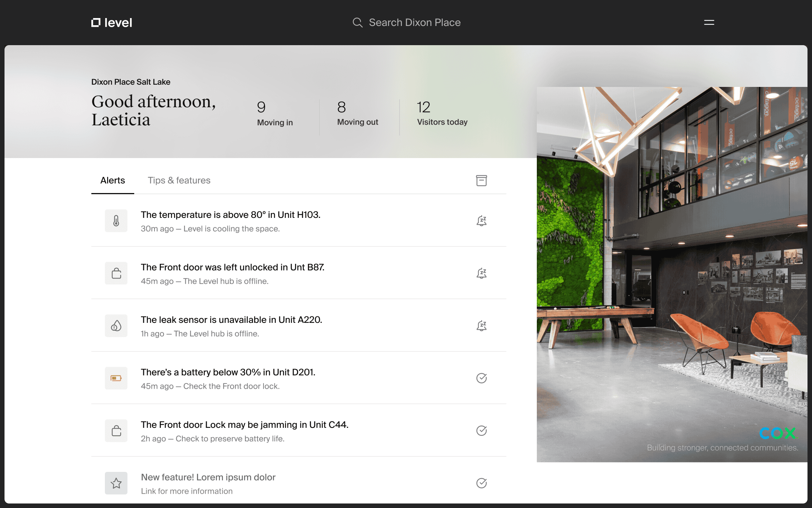Check off the New feature notification
Screen dimensions: 812x508
[x=481, y=483]
